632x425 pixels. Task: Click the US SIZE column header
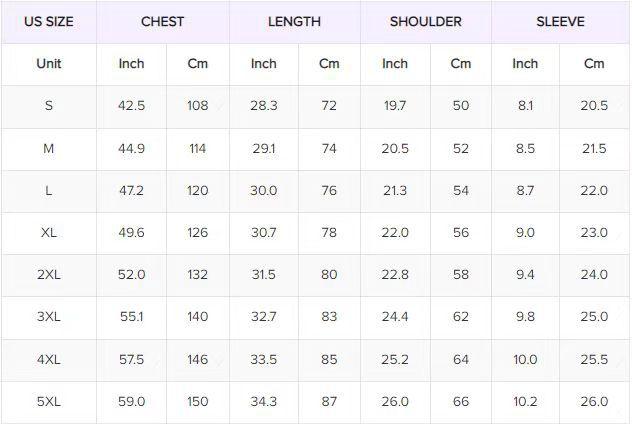[48, 21]
